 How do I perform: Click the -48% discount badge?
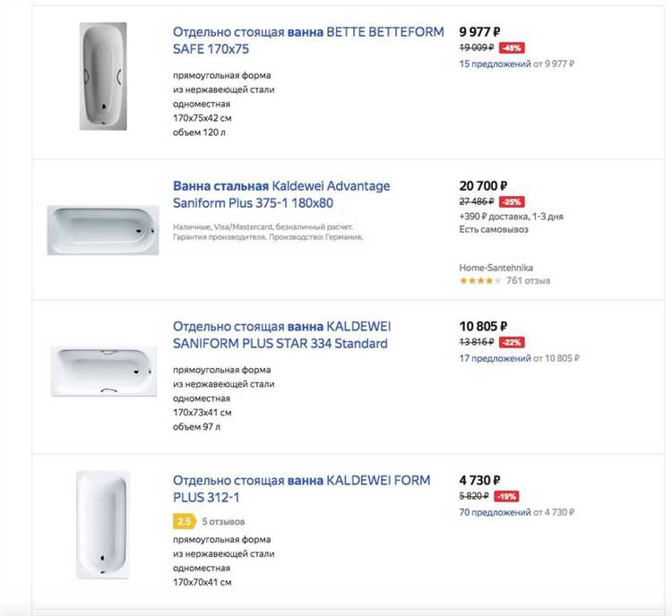click(513, 47)
